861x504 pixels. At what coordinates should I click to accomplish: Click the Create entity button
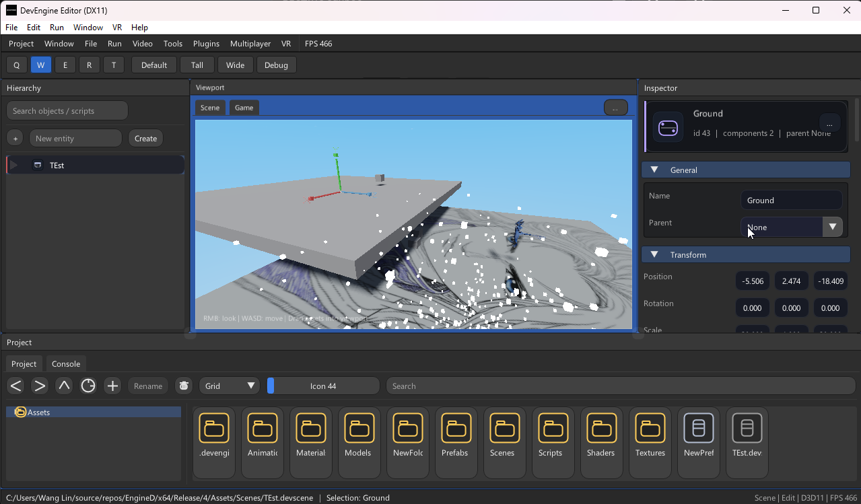pyautogui.click(x=145, y=138)
